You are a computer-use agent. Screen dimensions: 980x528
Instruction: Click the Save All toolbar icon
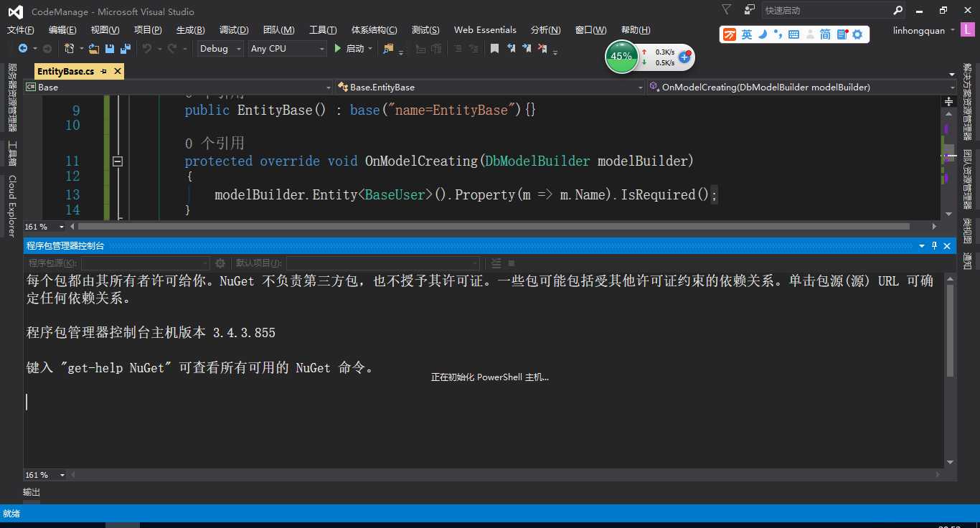point(125,48)
